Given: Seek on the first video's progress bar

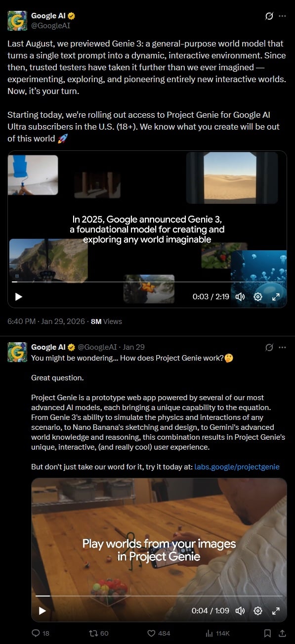Looking at the screenshot, I should point(147,282).
